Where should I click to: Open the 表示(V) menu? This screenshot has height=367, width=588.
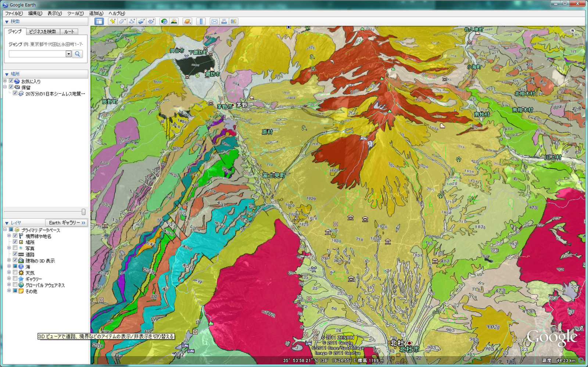55,13
